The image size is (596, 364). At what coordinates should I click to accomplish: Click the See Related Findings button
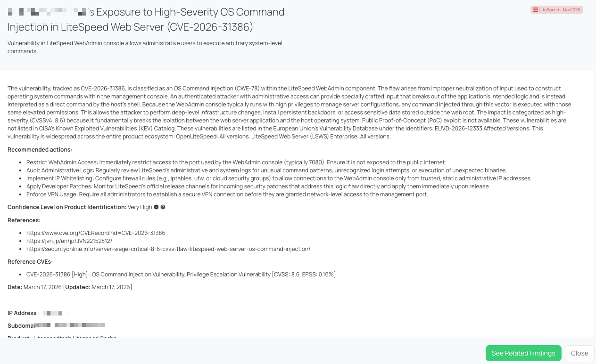(x=523, y=353)
